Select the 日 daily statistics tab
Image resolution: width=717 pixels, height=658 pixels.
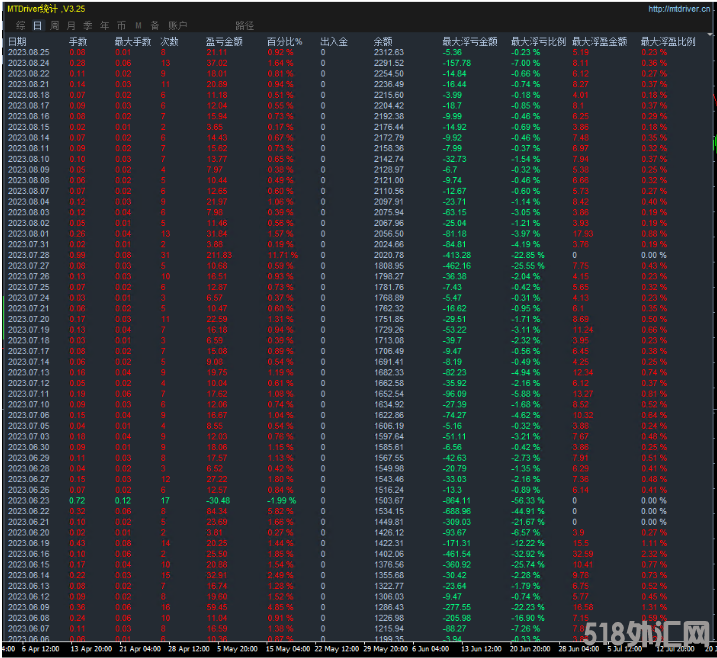click(37, 24)
